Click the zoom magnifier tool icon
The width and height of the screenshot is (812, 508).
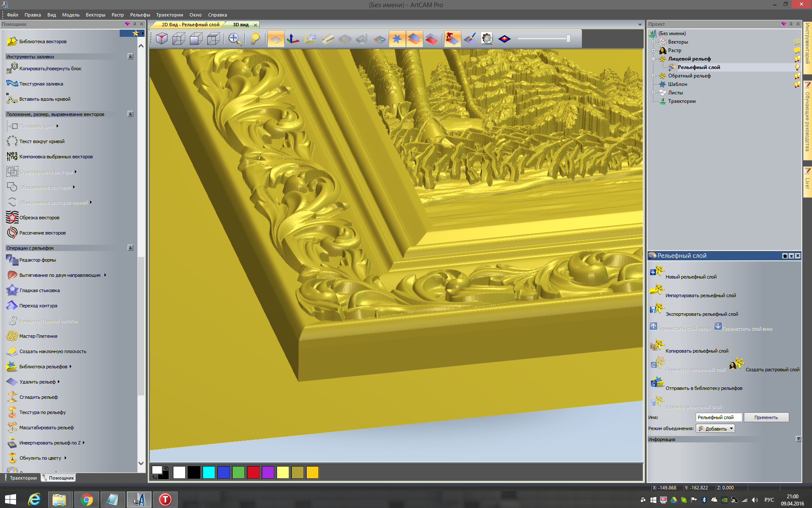[234, 39]
